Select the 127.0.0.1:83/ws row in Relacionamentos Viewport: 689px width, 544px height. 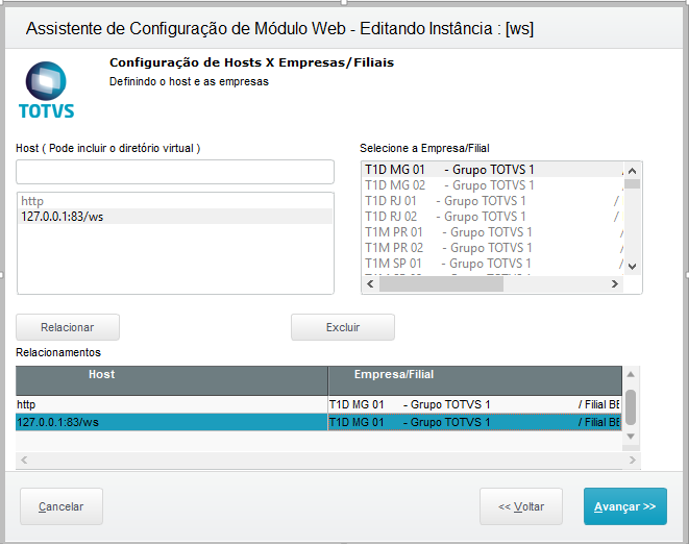[171, 422]
